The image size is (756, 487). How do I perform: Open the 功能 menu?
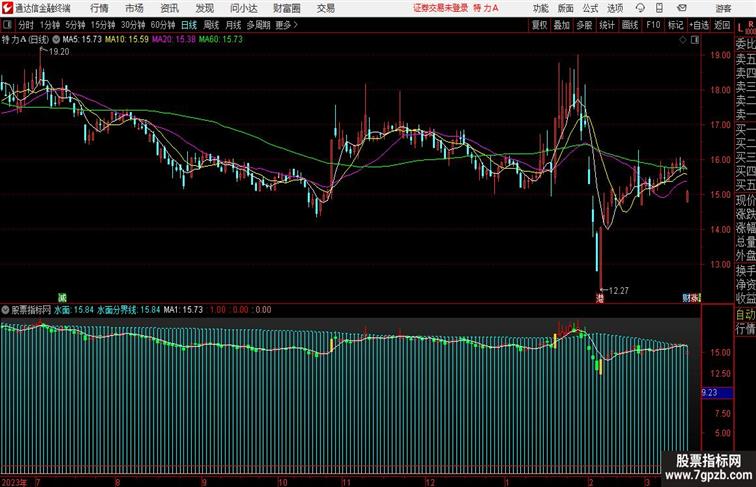[541, 8]
